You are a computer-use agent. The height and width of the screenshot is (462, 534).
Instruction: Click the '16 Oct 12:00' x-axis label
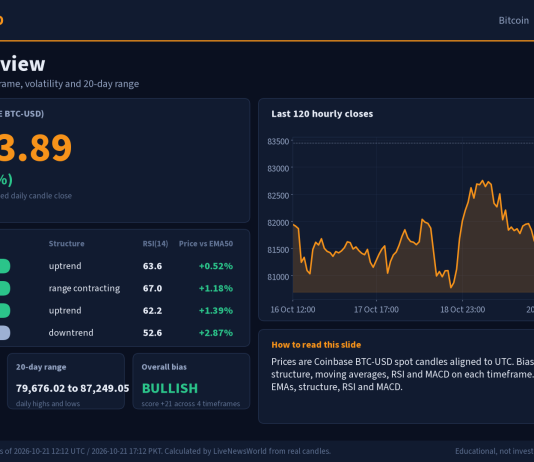click(293, 309)
